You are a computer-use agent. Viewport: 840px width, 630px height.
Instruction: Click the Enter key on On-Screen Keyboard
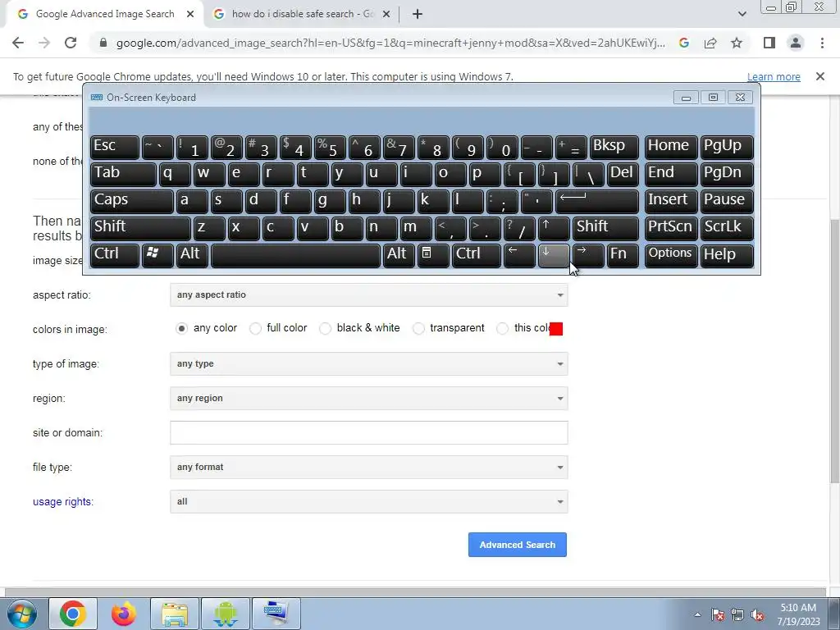[597, 201]
